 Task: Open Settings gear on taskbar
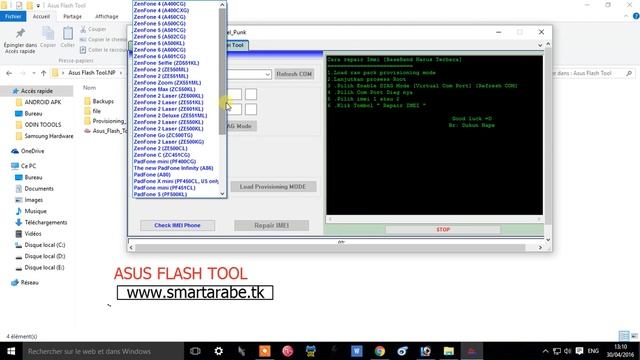(x=218, y=351)
